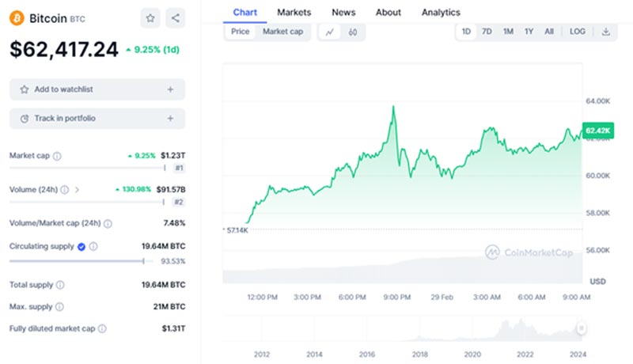The width and height of the screenshot is (633, 364).
Task: Open the News tab
Action: pyautogui.click(x=343, y=13)
